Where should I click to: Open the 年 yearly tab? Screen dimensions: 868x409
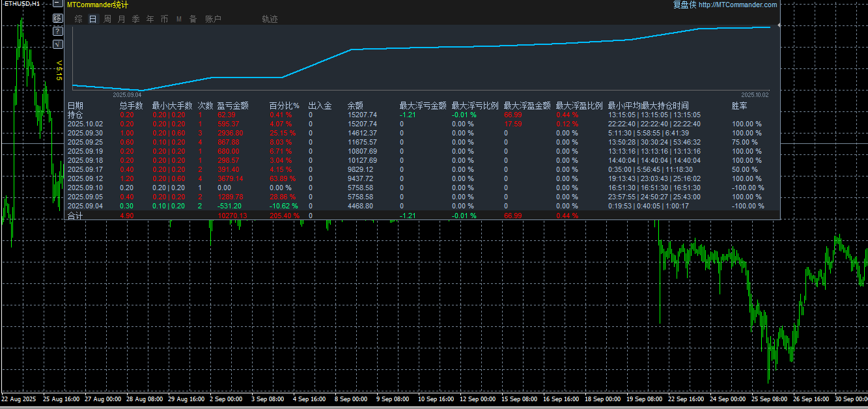(x=150, y=20)
